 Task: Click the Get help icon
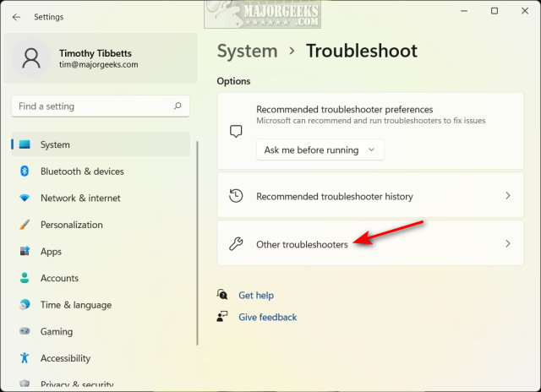[x=222, y=295]
